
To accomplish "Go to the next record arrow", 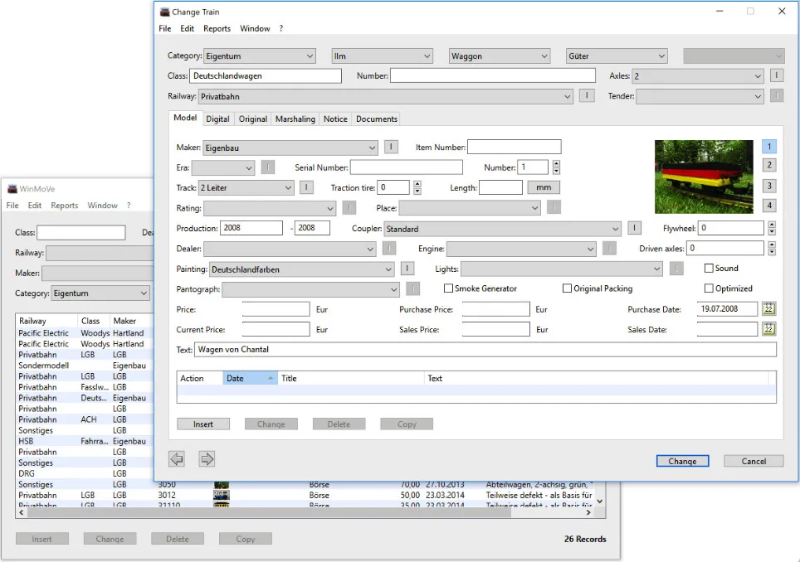I will (207, 459).
